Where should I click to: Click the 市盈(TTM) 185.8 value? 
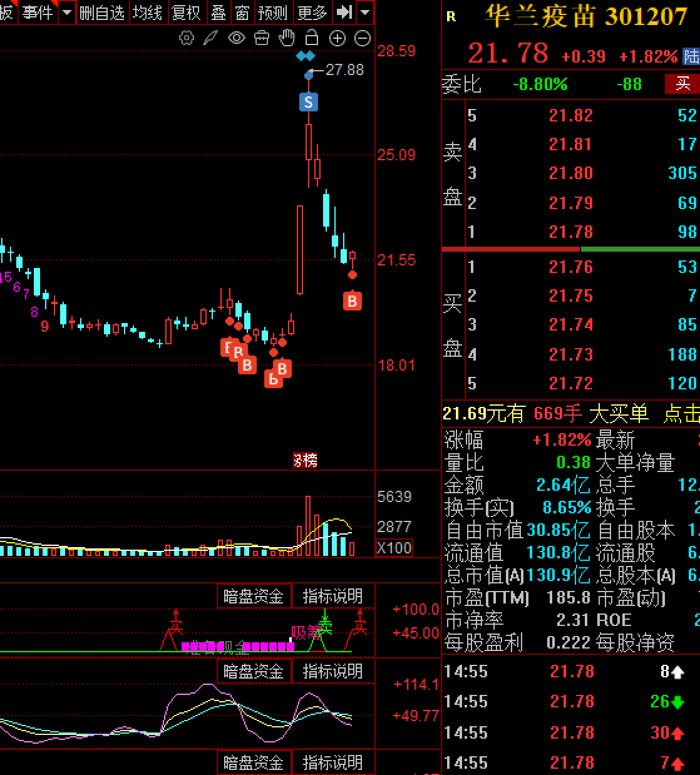[569, 598]
